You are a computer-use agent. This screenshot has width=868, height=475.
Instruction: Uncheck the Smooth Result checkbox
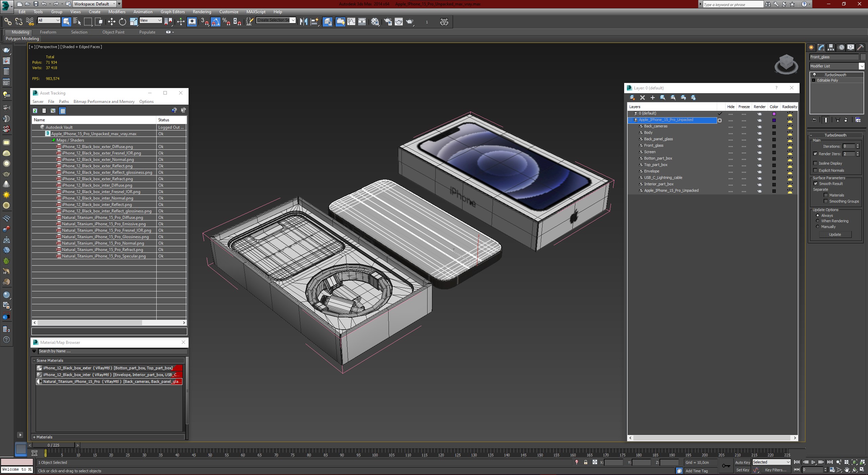(815, 184)
